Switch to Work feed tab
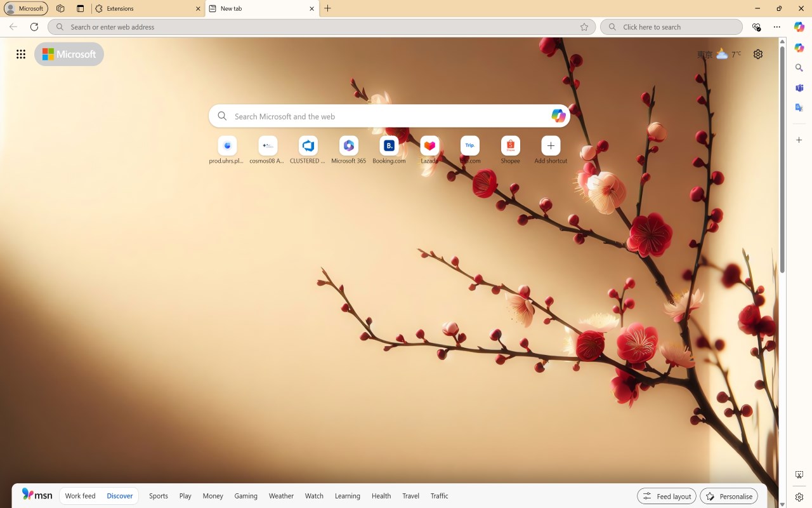The image size is (812, 508). [x=80, y=496]
